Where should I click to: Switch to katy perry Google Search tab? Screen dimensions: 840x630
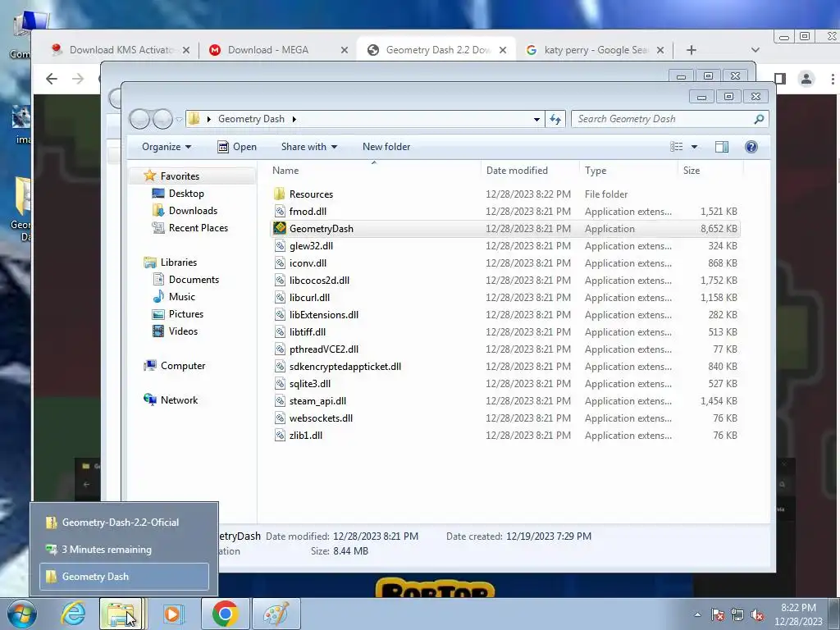point(596,50)
